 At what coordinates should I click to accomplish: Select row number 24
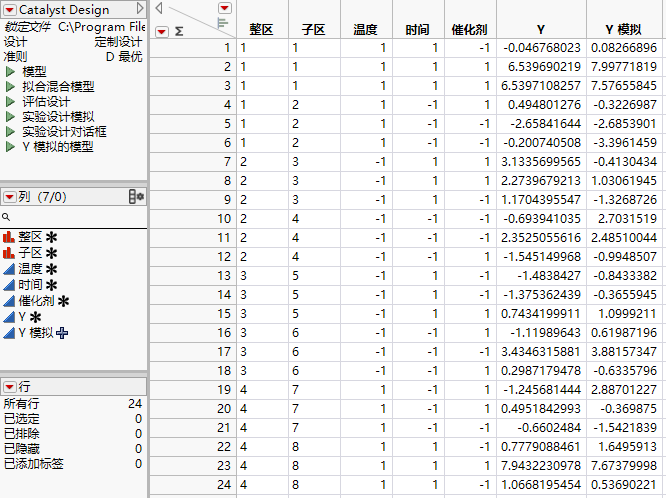click(x=192, y=485)
